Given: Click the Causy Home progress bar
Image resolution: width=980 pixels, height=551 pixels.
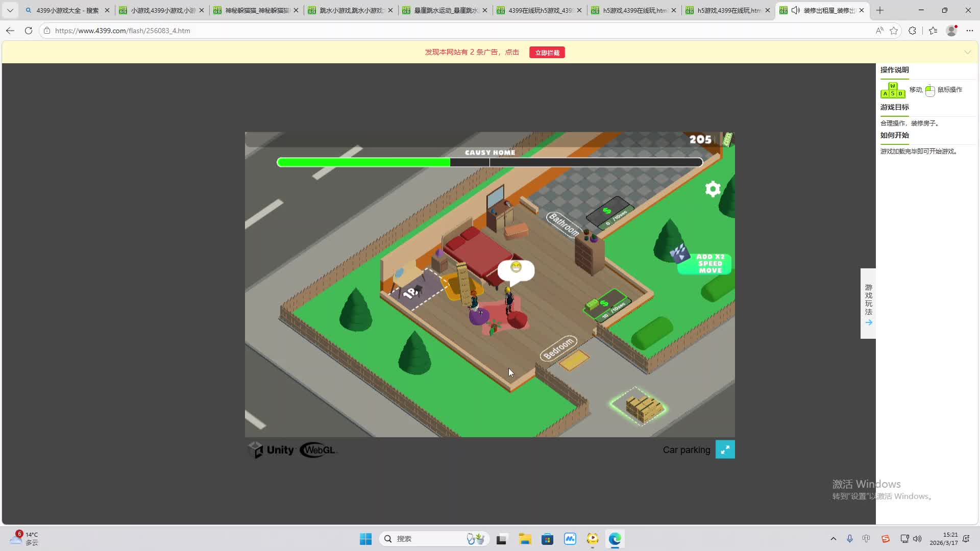Looking at the screenshot, I should pos(489,162).
